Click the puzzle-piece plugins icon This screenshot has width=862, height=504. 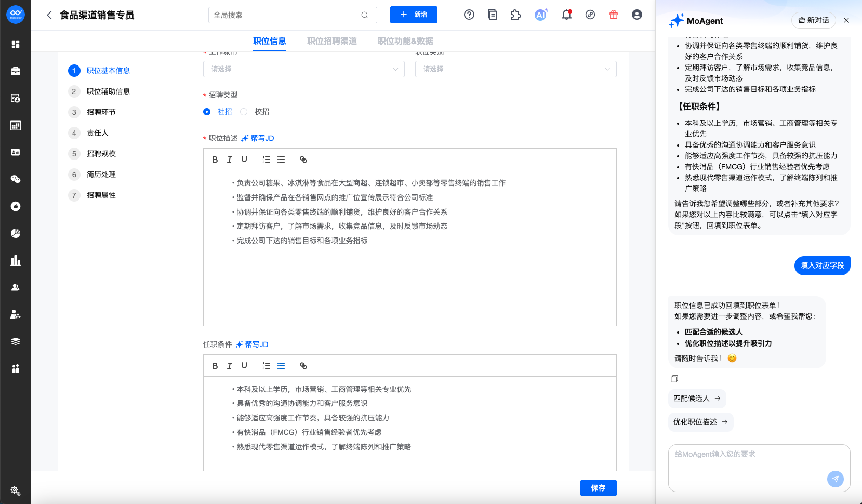pos(515,15)
